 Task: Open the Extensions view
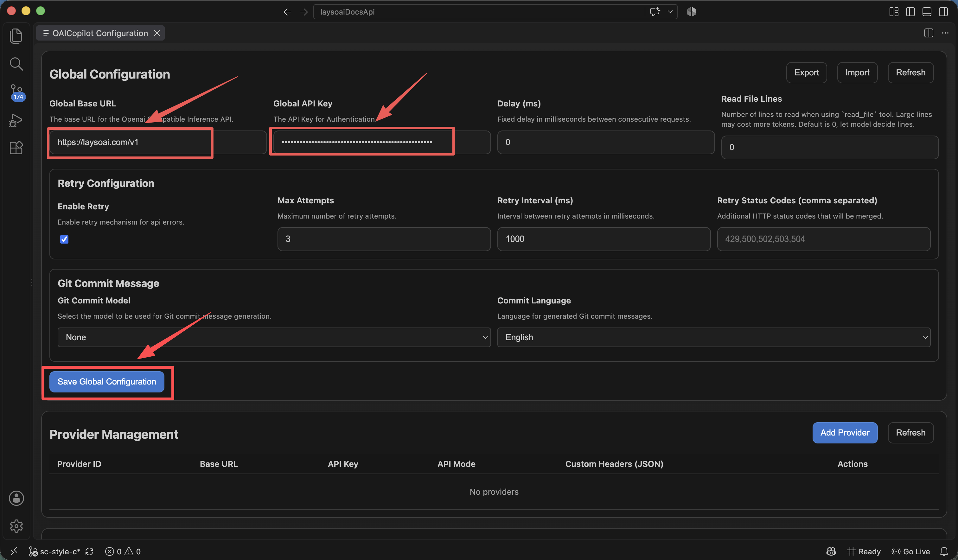click(16, 148)
